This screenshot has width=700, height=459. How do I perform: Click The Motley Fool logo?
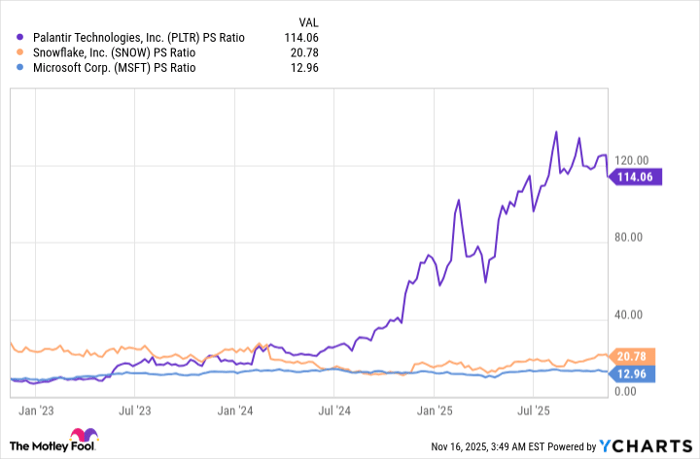pos(54,441)
